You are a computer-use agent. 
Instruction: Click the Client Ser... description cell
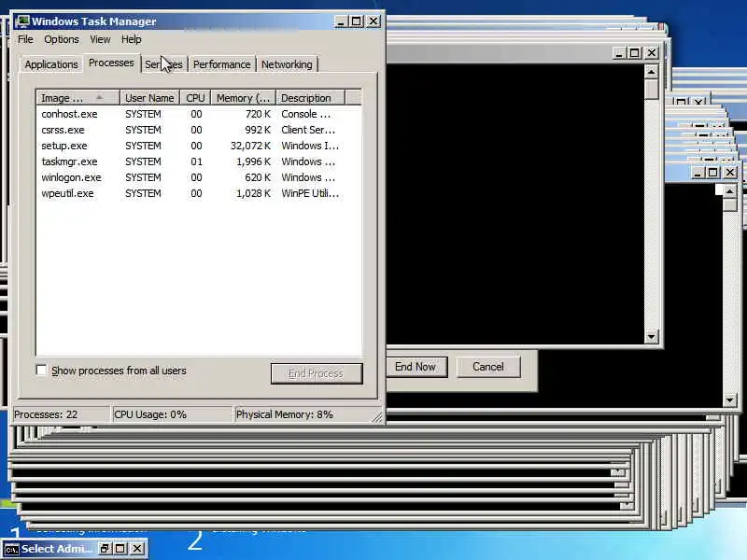(x=308, y=130)
